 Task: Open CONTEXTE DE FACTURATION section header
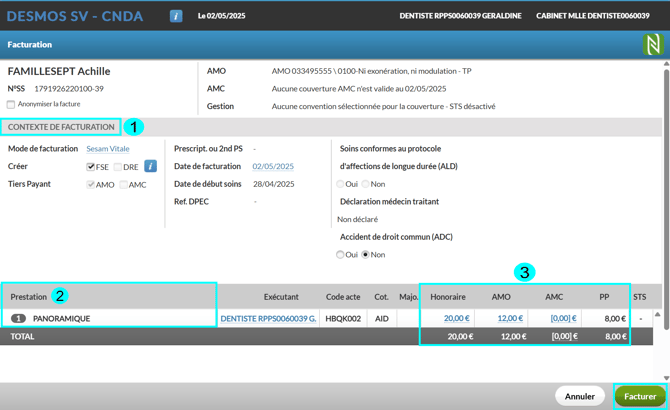(x=60, y=127)
